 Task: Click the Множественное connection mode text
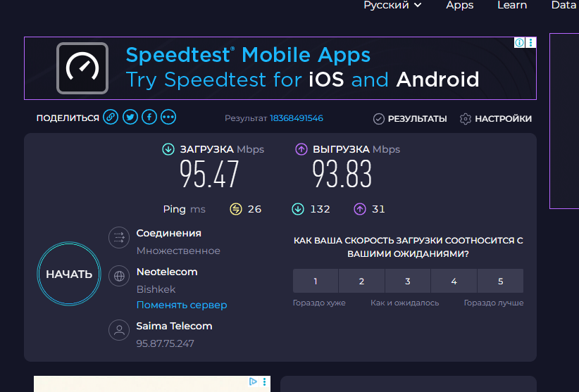178,251
